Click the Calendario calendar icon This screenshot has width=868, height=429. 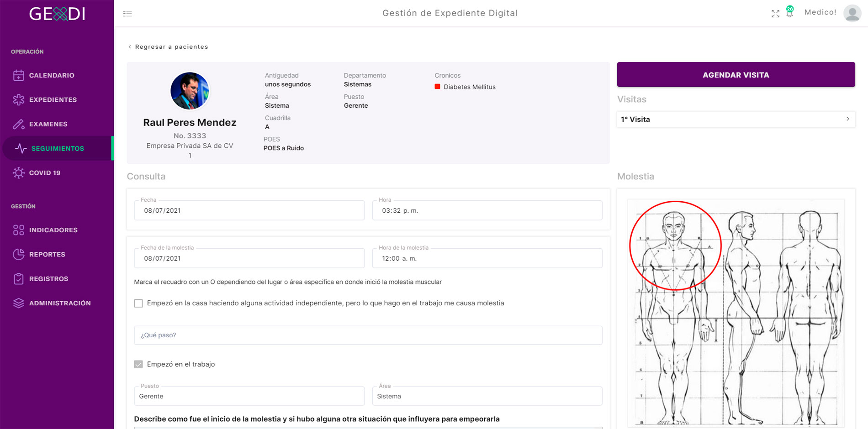point(19,75)
